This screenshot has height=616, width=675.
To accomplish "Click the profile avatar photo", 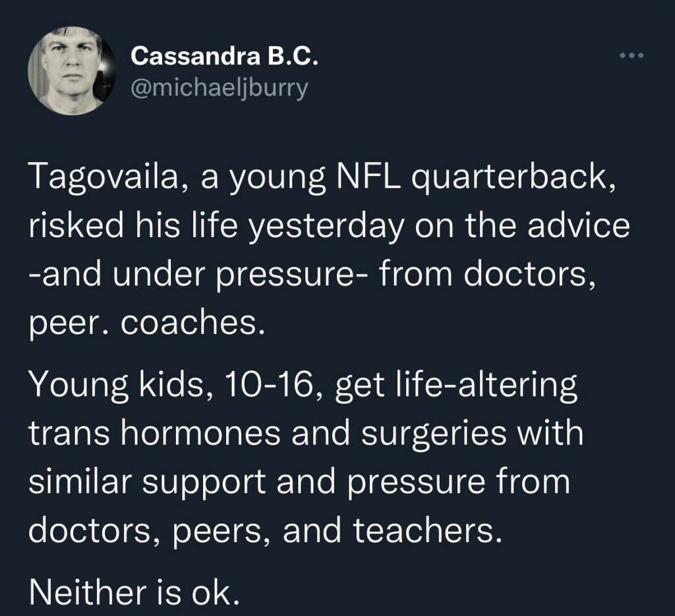I will coord(71,70).
